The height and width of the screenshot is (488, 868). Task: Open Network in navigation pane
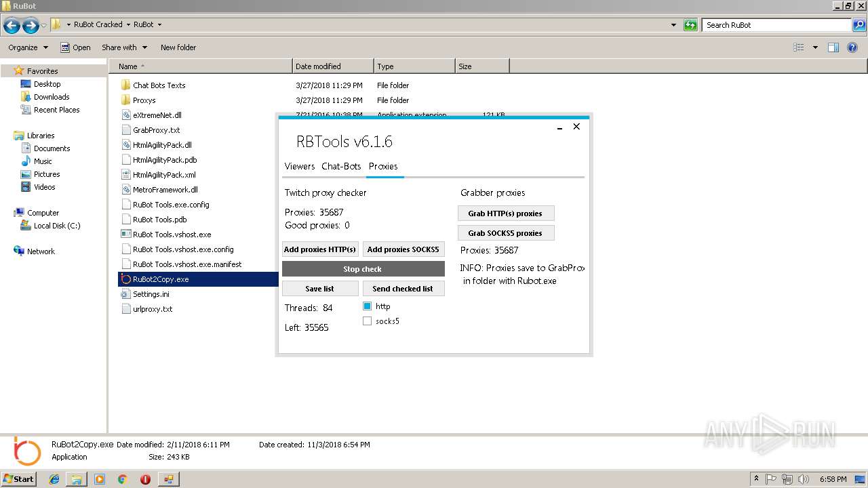click(41, 251)
